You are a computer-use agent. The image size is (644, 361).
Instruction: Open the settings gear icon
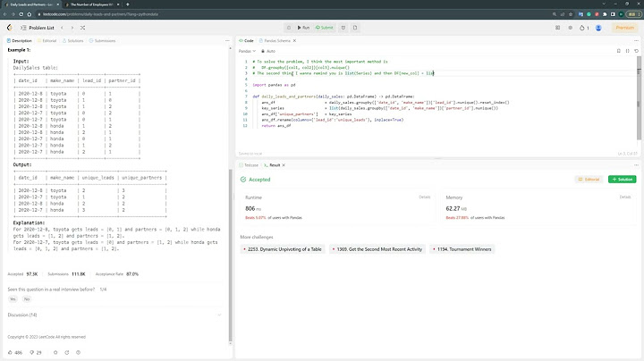point(570,28)
